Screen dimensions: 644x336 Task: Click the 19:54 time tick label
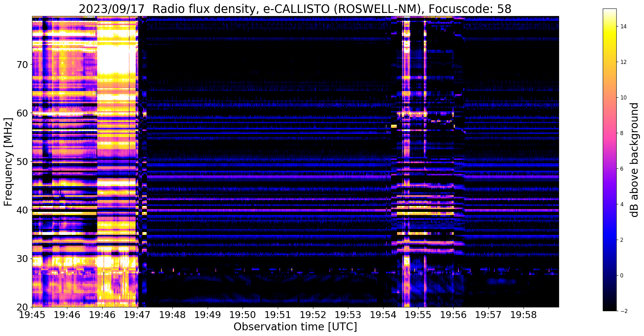(383, 315)
